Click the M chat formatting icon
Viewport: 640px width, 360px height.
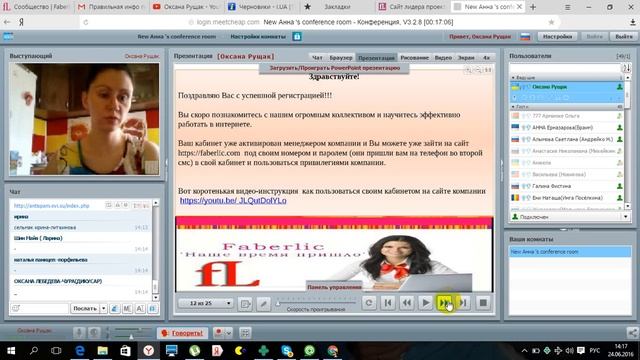click(x=127, y=309)
